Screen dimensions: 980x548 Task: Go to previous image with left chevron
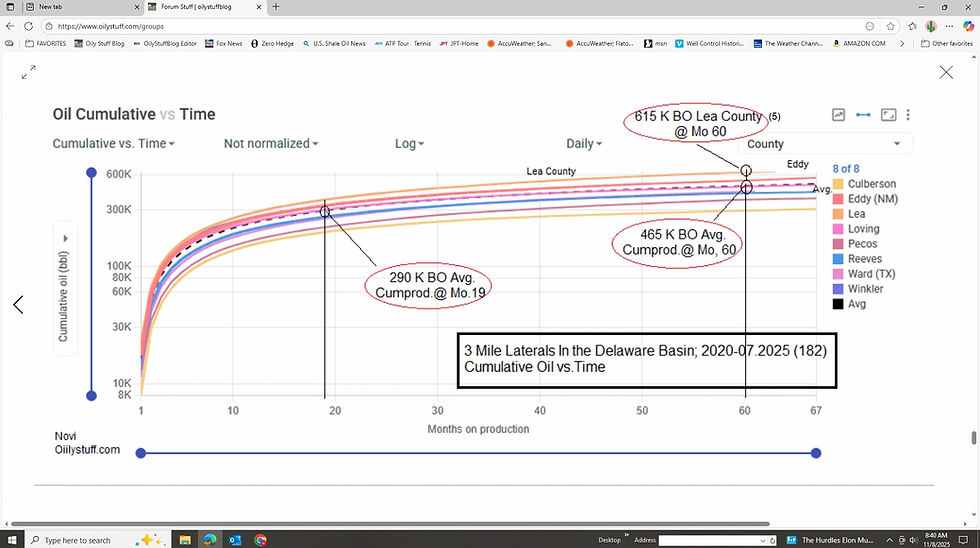point(18,305)
